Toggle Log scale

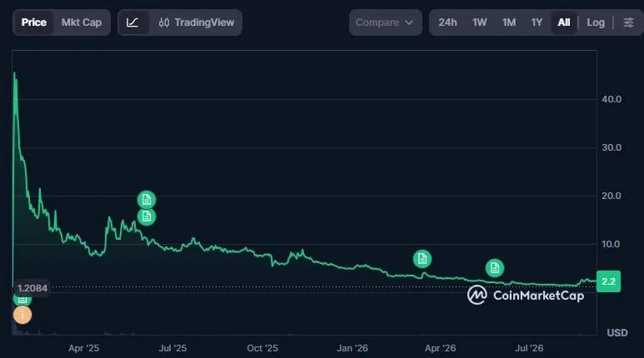click(596, 22)
